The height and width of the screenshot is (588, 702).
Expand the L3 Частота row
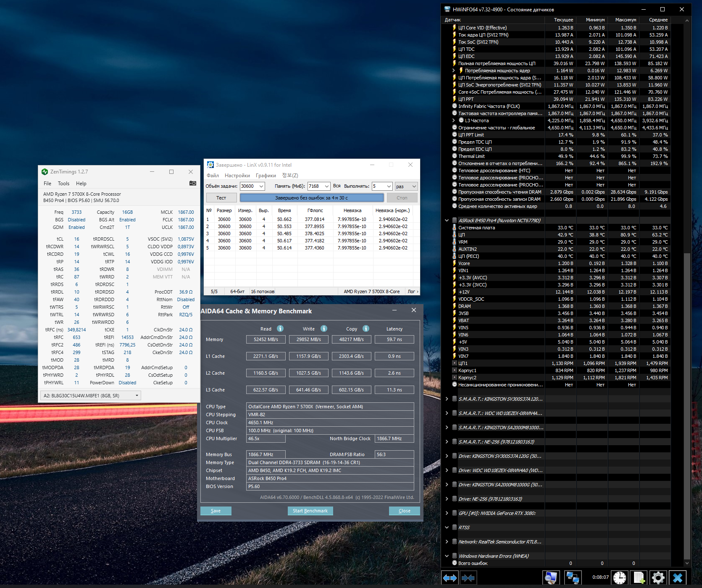[454, 121]
